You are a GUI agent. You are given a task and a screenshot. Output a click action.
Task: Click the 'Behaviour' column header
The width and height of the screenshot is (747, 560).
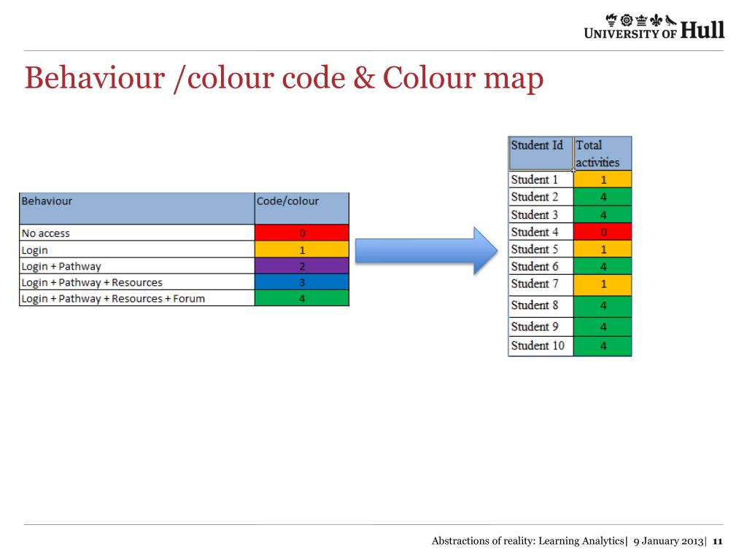136,209
